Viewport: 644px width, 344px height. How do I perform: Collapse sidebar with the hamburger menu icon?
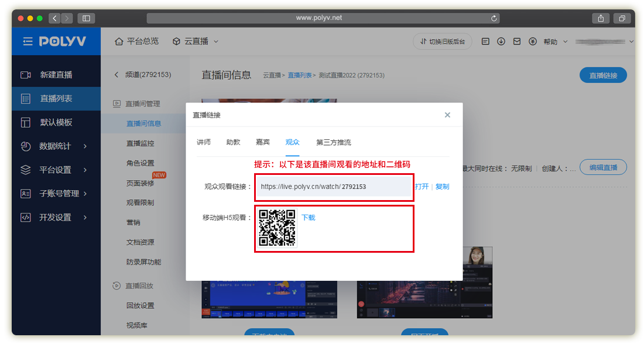28,42
